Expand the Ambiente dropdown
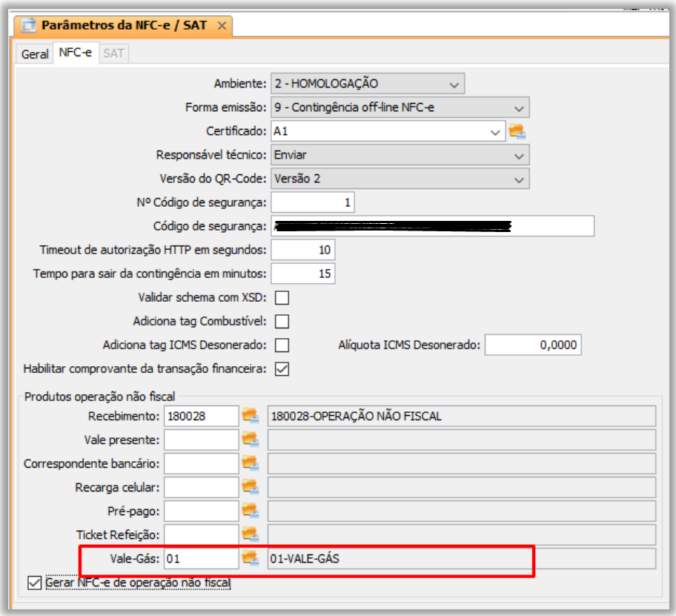676x616 pixels. click(x=455, y=84)
